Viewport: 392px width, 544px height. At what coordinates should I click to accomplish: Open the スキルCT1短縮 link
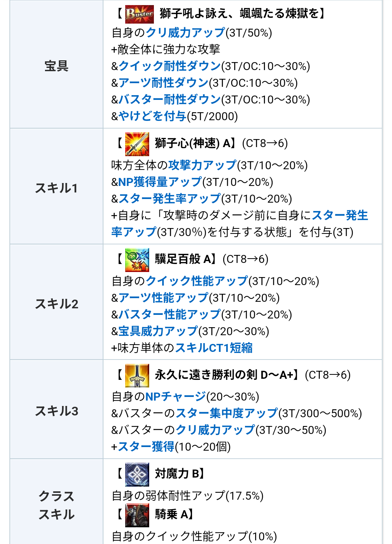click(x=214, y=348)
